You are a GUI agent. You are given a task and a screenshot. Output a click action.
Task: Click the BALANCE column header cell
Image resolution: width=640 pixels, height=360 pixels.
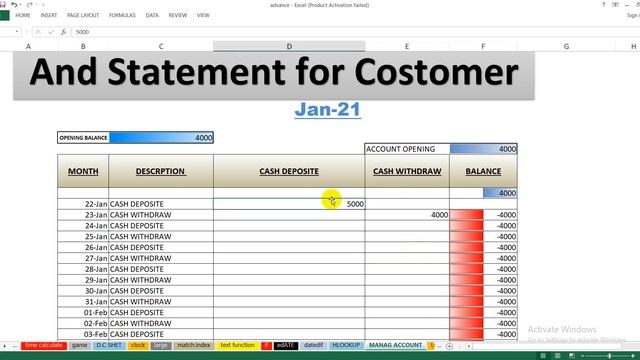(483, 171)
